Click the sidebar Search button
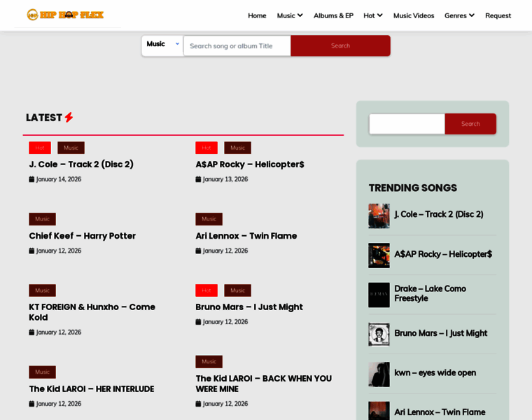 [470, 124]
